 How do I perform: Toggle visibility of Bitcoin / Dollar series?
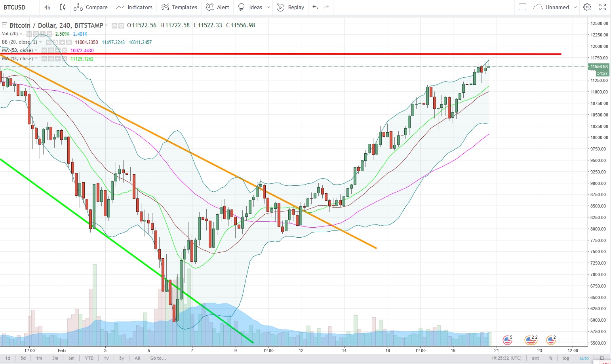pos(114,26)
